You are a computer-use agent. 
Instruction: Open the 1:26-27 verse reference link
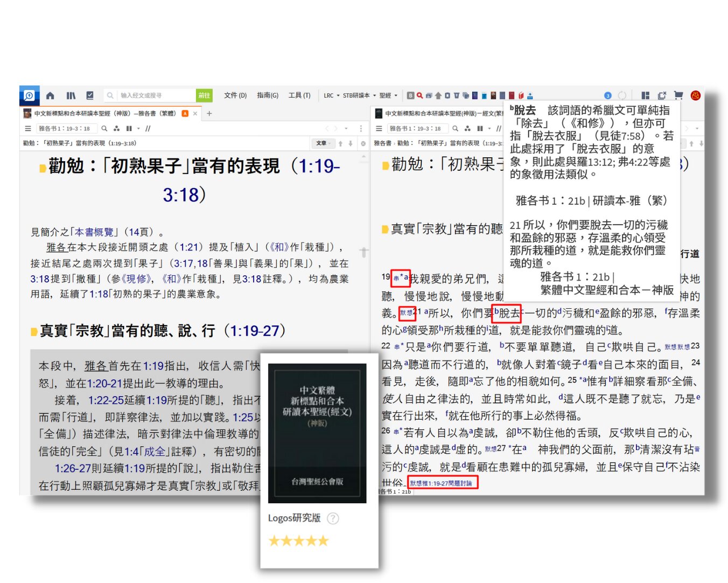click(73, 469)
